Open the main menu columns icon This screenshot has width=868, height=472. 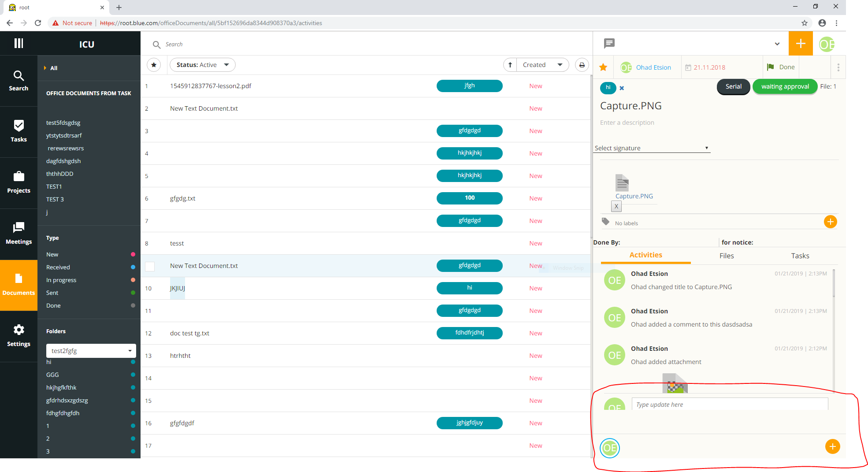tap(19, 43)
